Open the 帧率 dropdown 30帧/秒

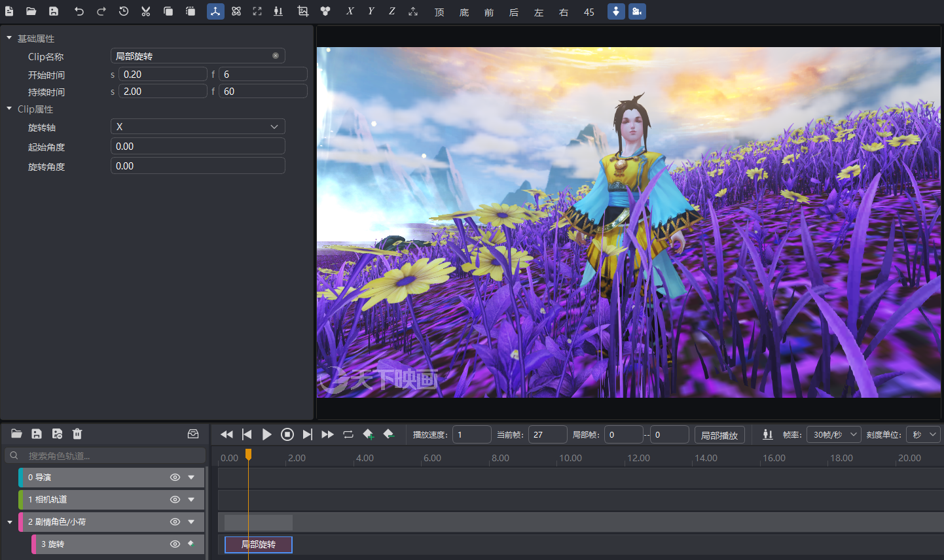tap(833, 434)
